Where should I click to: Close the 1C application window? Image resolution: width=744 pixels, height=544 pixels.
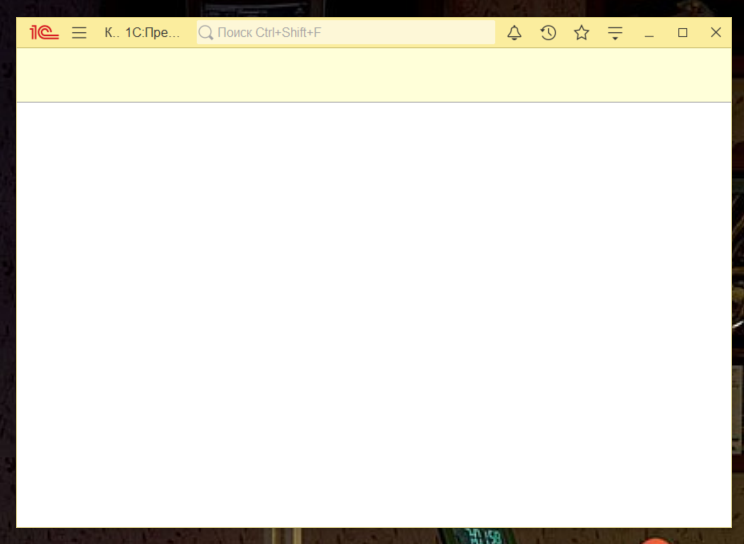pyautogui.click(x=716, y=33)
